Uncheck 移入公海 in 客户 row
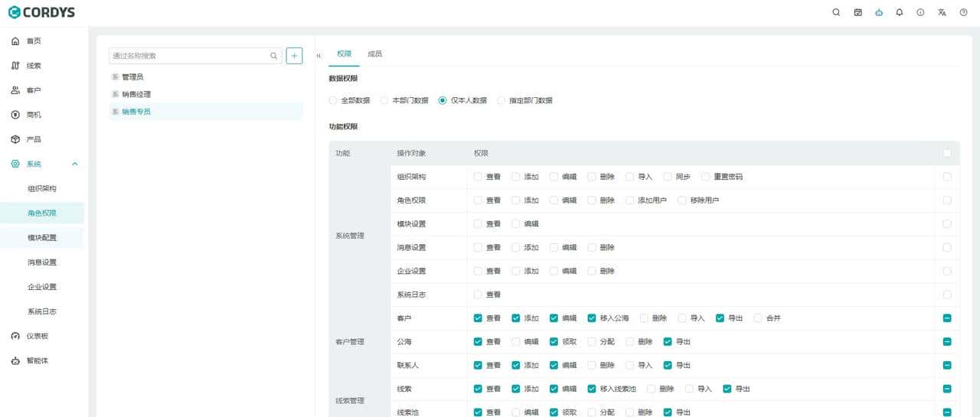 pyautogui.click(x=592, y=318)
